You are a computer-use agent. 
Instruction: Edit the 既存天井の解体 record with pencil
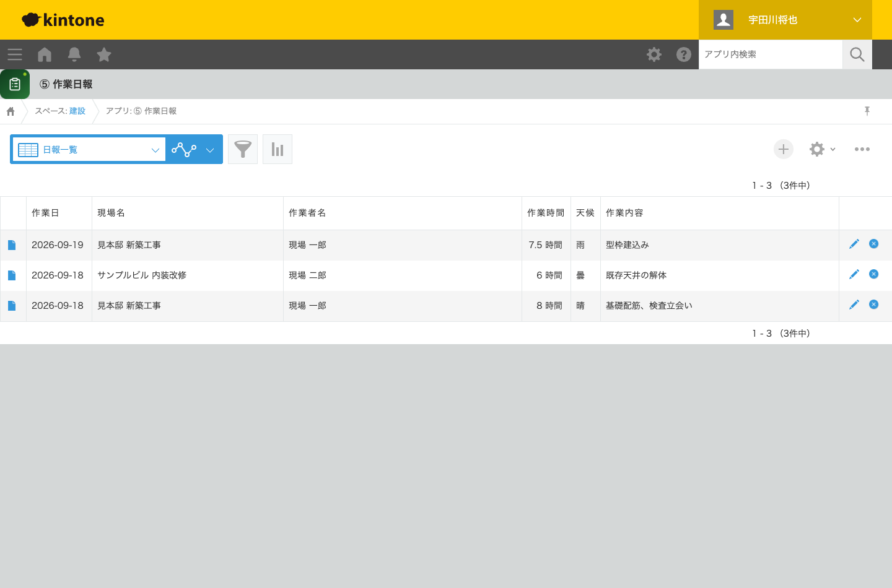click(x=854, y=274)
